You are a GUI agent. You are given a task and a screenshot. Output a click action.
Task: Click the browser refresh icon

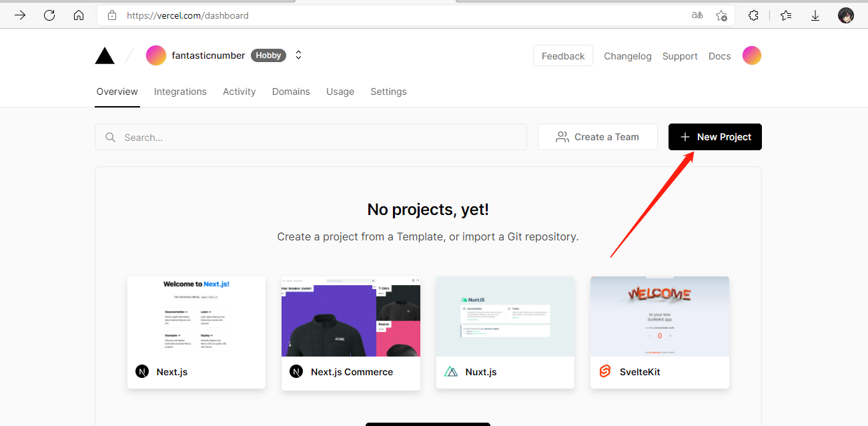(49, 15)
